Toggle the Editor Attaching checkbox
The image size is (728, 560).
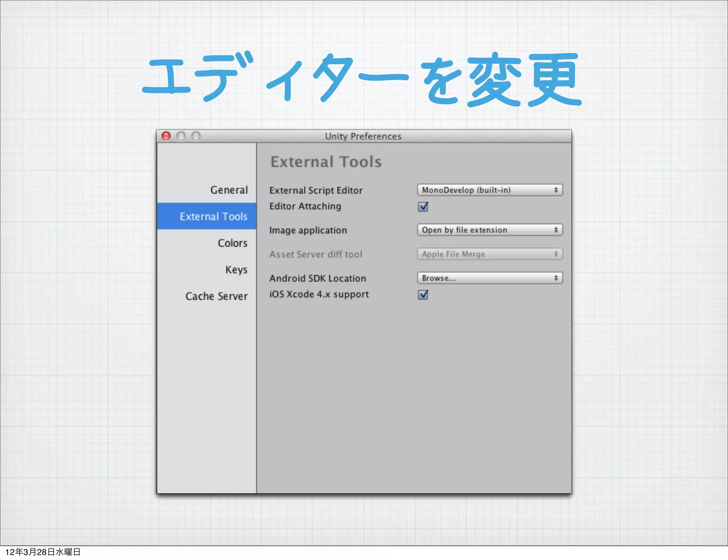423,207
